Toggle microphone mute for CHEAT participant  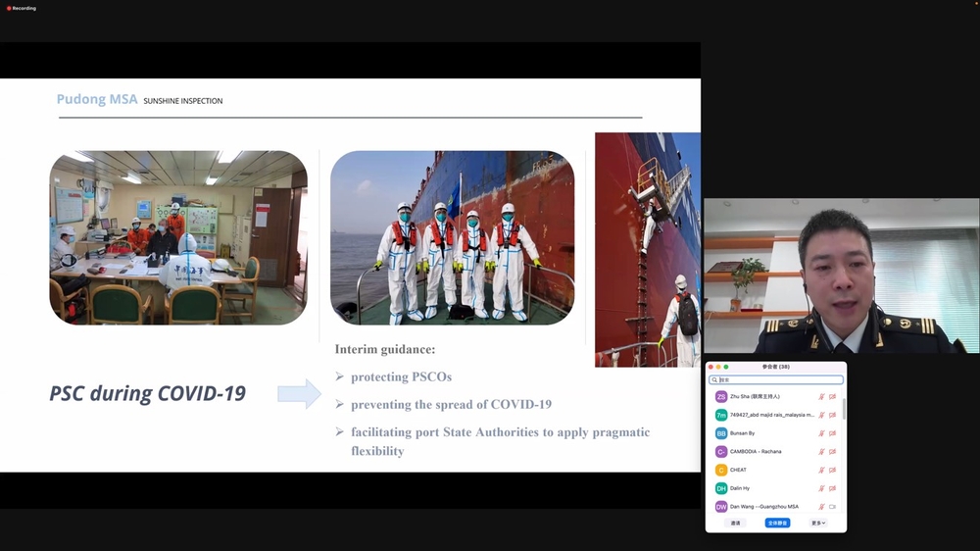820,471
